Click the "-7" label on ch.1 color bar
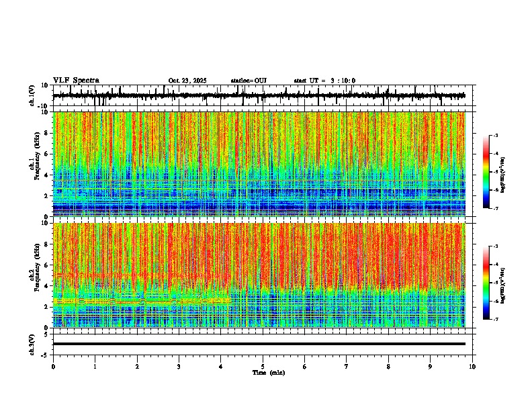The width and height of the screenshot is (532, 411). [495, 208]
